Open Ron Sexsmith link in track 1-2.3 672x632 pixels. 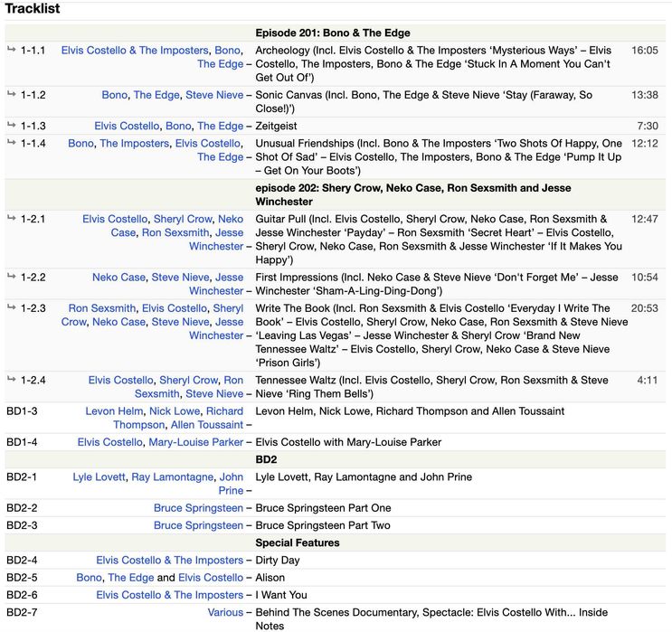(x=102, y=308)
